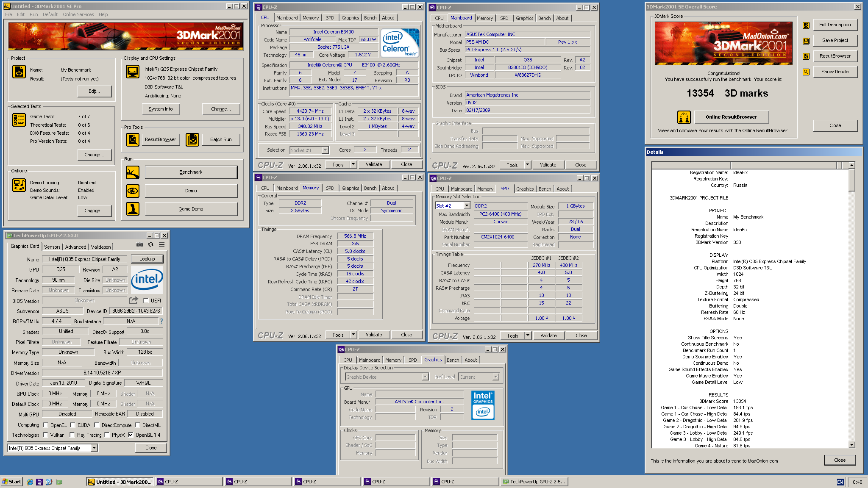Screen dimensions: 868x488
Task: Click the Selected Tests checklist icon
Action: tap(19, 120)
